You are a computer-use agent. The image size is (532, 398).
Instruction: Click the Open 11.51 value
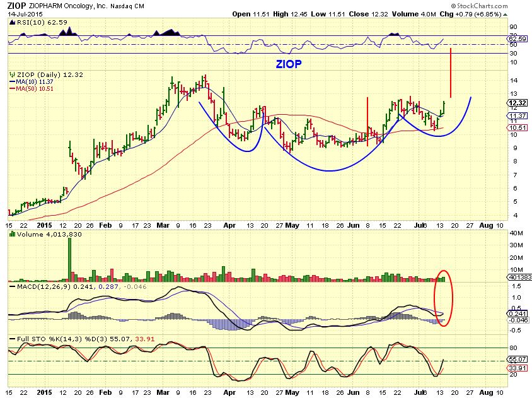coord(251,15)
